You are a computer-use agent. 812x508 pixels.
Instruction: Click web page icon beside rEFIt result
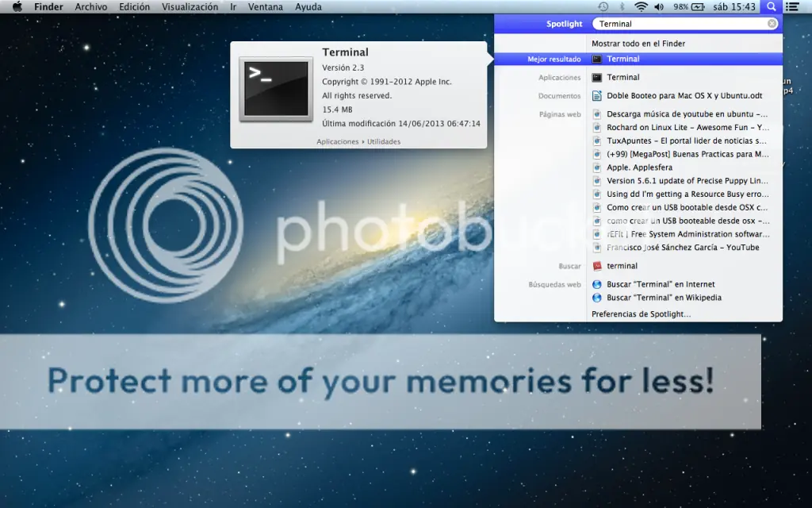pos(597,234)
